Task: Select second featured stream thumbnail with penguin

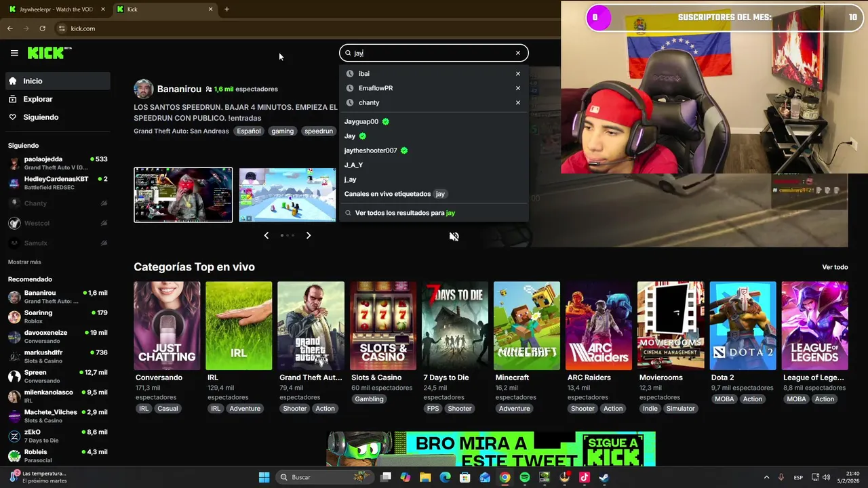Action: pyautogui.click(x=288, y=195)
